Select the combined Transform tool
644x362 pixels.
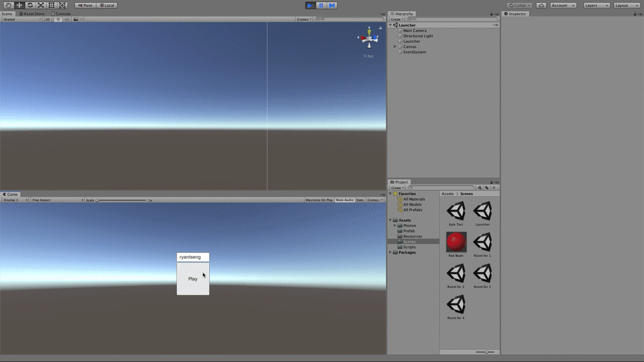62,5
